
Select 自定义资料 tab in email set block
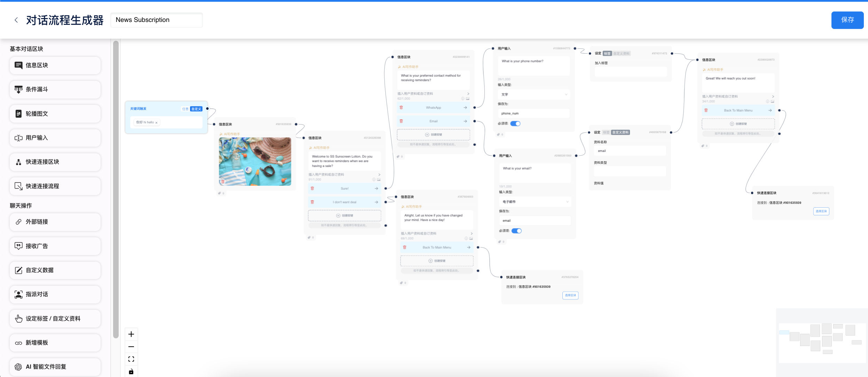(x=621, y=132)
